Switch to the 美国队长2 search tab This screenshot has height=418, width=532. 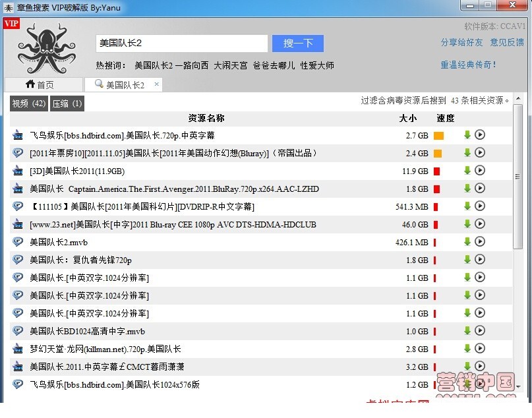click(123, 84)
